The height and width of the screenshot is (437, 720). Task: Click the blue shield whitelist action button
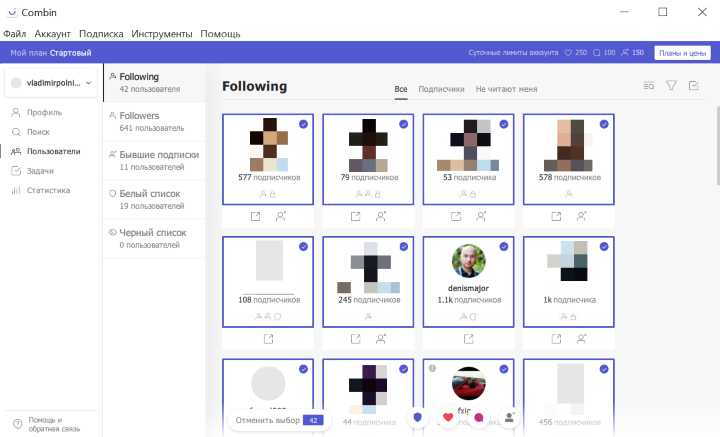(417, 417)
